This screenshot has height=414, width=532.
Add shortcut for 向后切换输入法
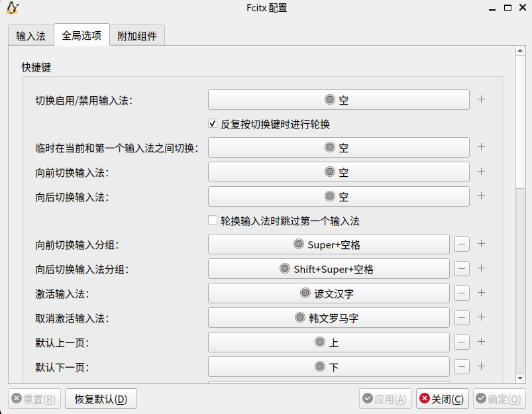pyautogui.click(x=481, y=196)
